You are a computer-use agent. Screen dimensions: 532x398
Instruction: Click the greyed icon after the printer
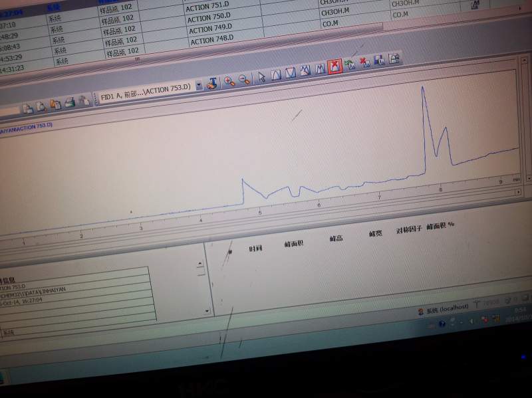84,100
